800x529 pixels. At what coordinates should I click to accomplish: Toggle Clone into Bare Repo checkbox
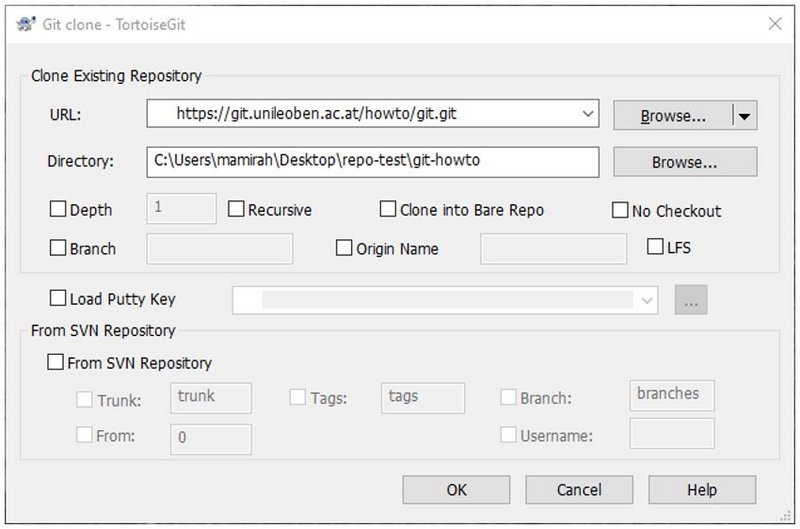(388, 210)
